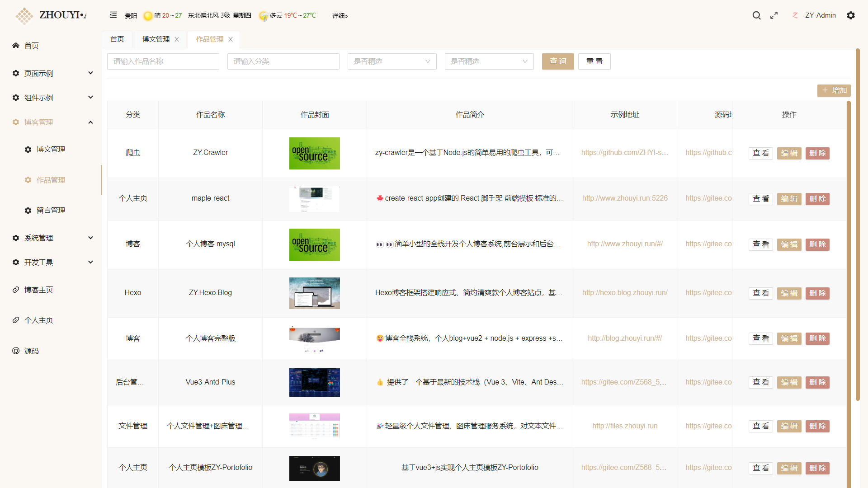Open the second 是否精选 dropdown
868x488 pixels.
[489, 61]
